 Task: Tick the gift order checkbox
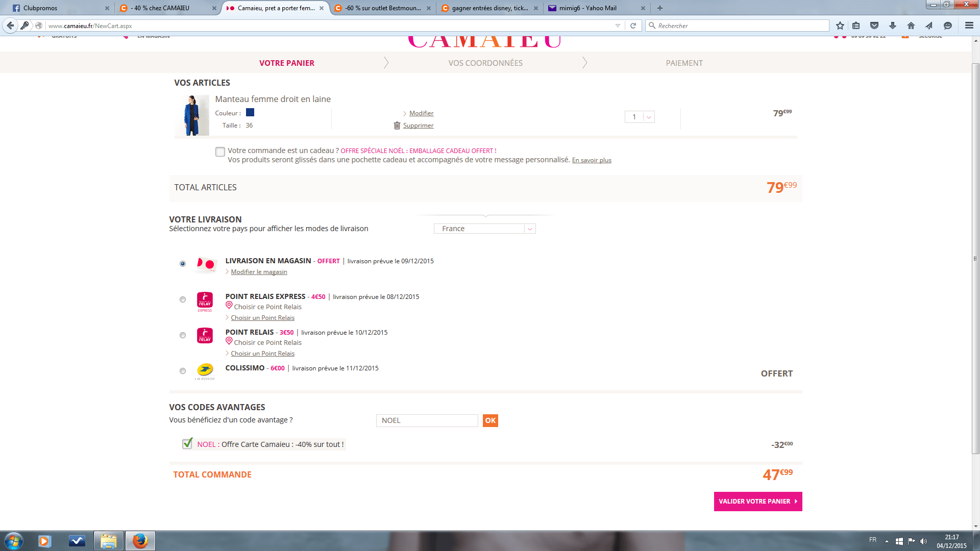coord(220,152)
